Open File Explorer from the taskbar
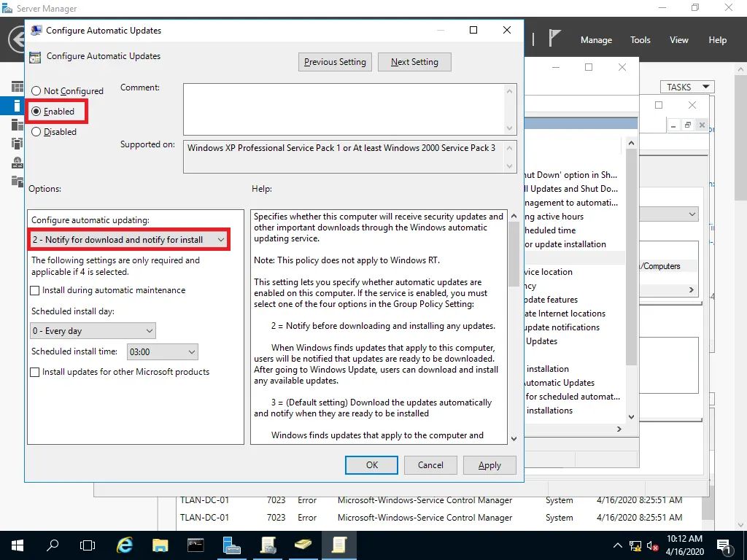747x560 pixels. coord(160,545)
